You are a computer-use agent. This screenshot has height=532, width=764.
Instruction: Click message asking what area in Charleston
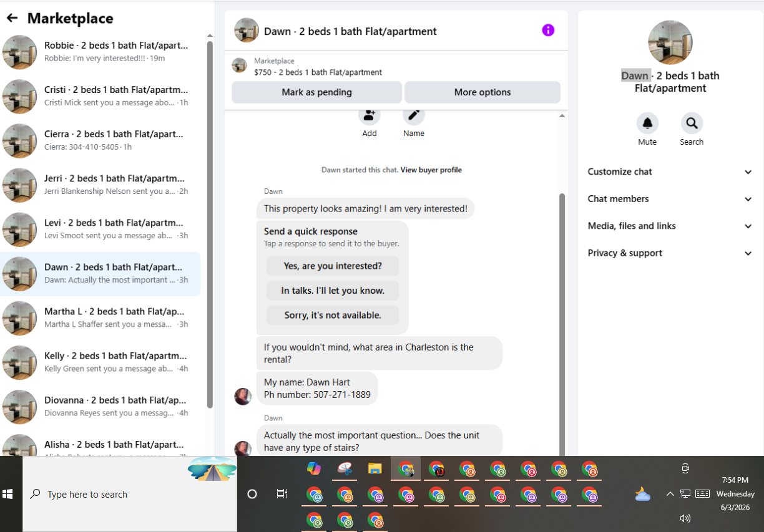coord(380,353)
